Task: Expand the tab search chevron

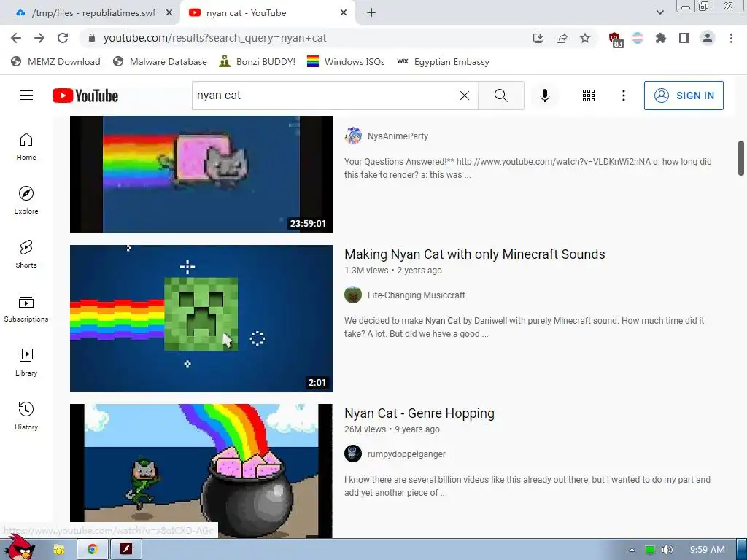Action: (659, 12)
